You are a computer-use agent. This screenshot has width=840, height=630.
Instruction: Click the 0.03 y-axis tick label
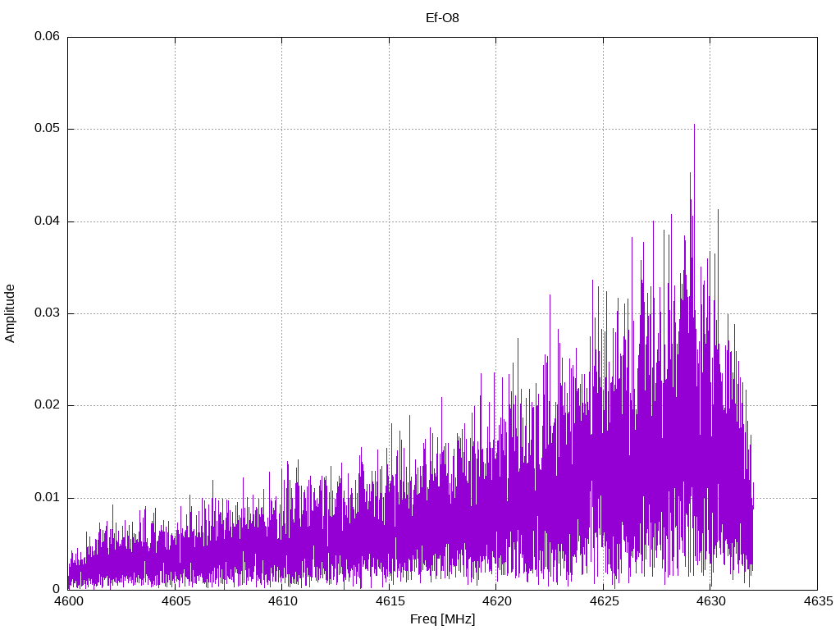pyautogui.click(x=47, y=313)
